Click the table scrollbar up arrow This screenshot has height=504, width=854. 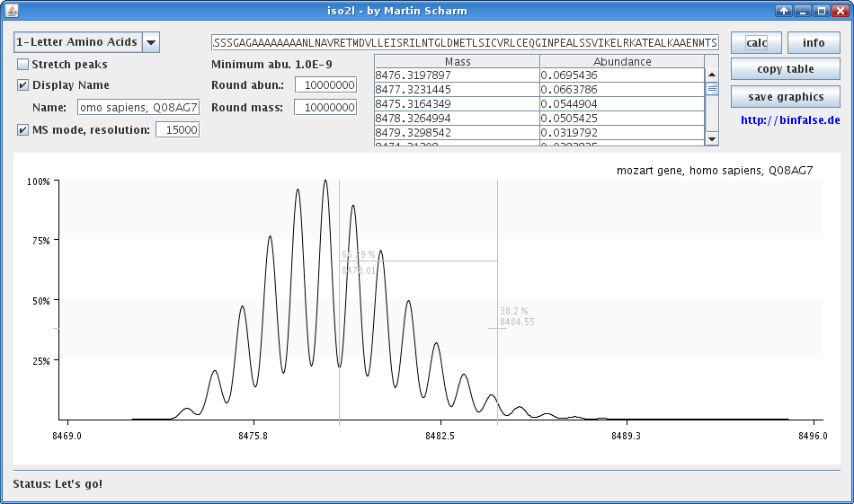[712, 75]
